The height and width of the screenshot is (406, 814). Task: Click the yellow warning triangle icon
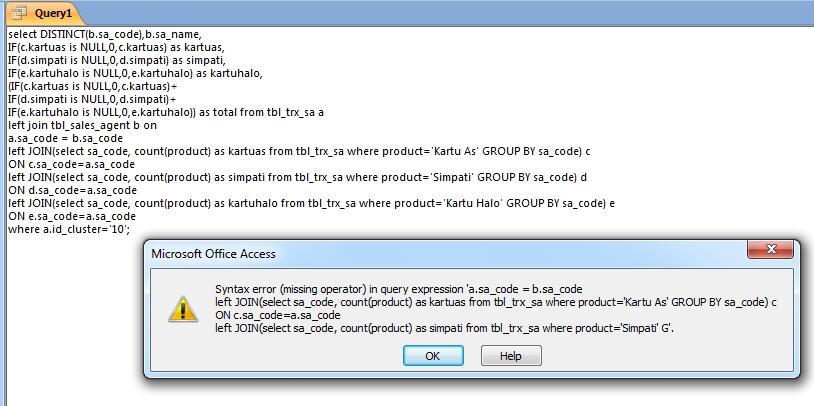[x=182, y=307]
